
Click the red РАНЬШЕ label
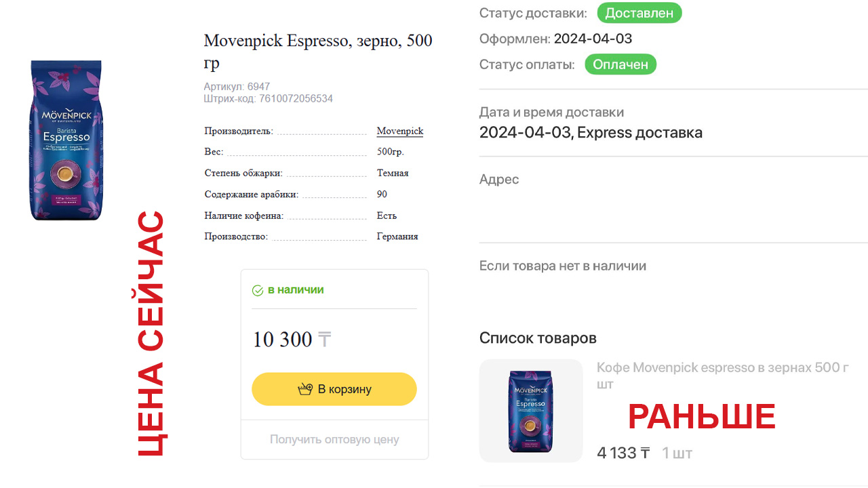(x=701, y=418)
